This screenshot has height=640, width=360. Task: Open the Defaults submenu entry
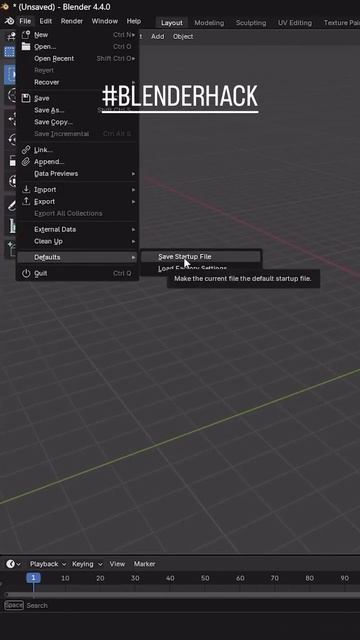(78, 257)
